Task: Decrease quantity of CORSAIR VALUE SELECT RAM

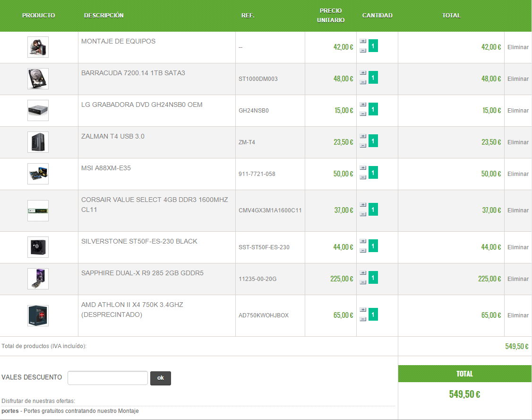Action: pyautogui.click(x=363, y=214)
